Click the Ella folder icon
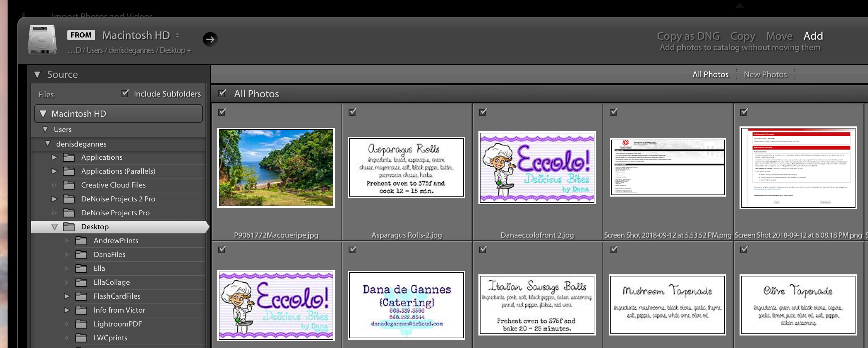This screenshot has height=348, width=868. pyautogui.click(x=81, y=268)
